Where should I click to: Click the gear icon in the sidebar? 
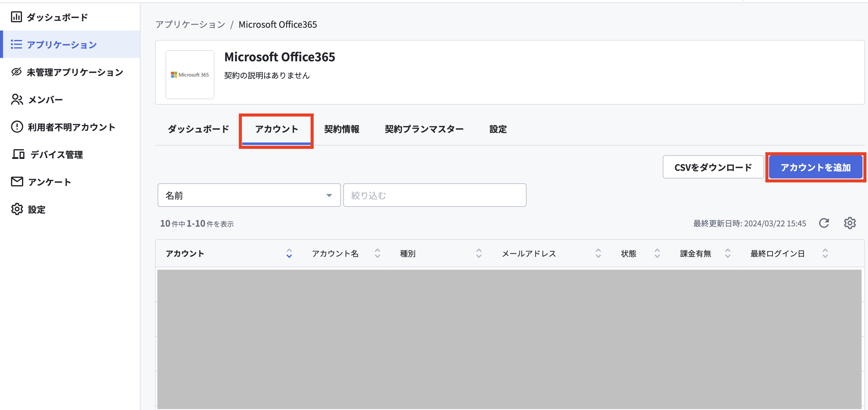(17, 209)
